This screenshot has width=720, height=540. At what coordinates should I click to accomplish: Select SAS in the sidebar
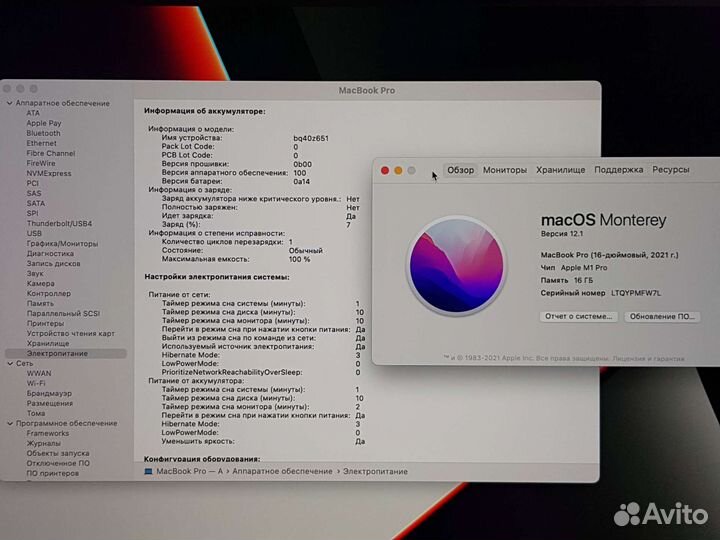(x=34, y=193)
